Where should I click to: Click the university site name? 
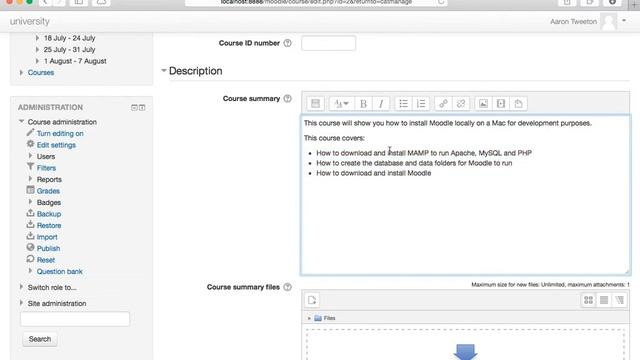(x=29, y=21)
